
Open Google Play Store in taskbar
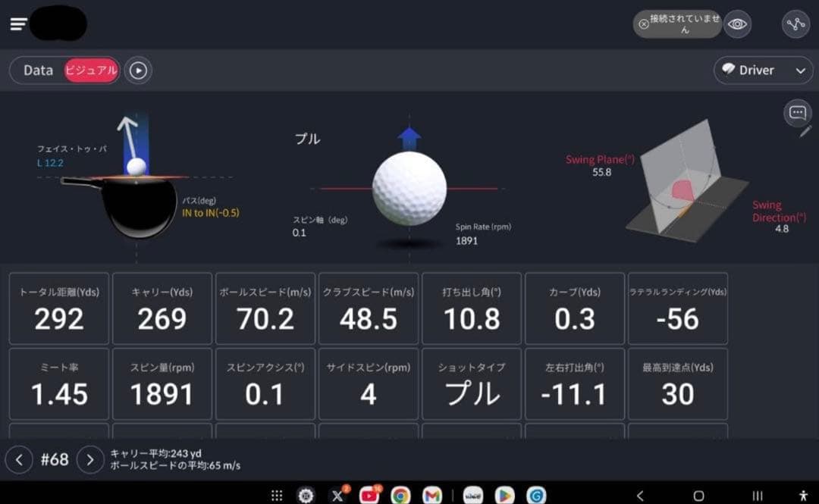[504, 495]
